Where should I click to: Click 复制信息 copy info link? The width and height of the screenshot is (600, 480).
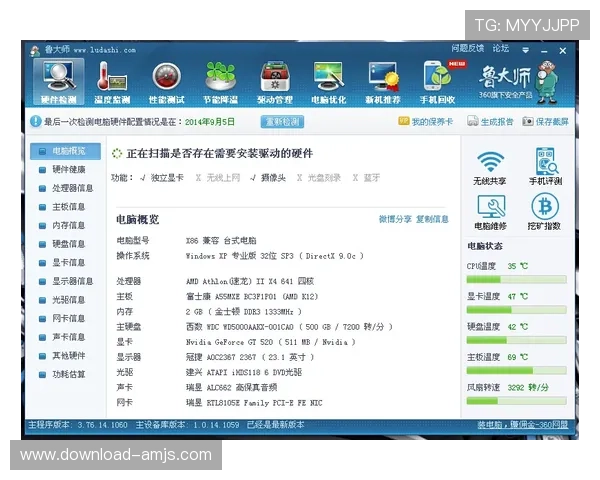432,219
